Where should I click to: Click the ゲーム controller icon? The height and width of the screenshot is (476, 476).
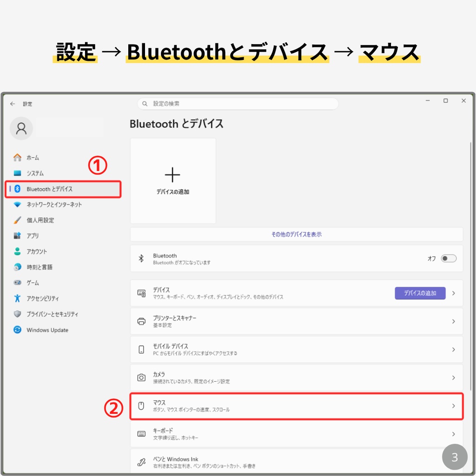click(x=17, y=283)
